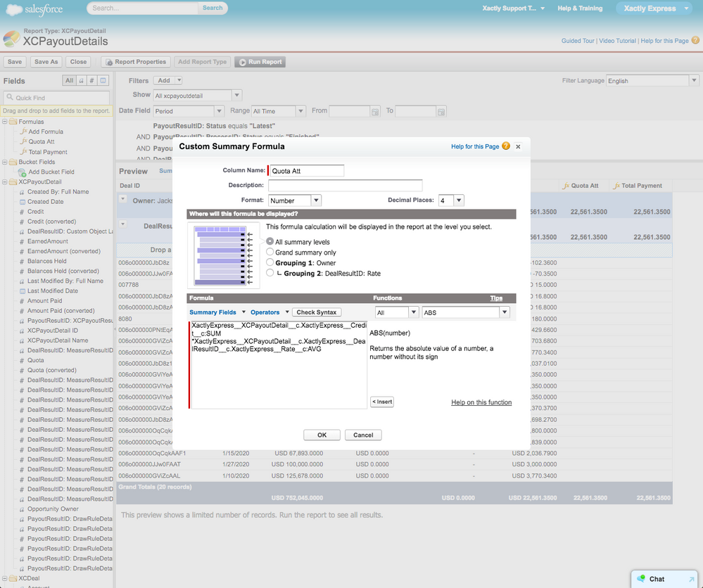
Task: Open the To date calendar picker
Action: [441, 111]
